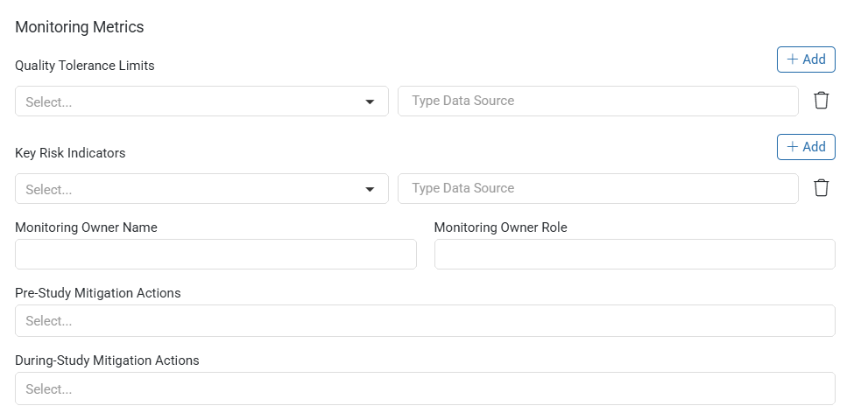868x413 pixels.
Task: Click into the Monitoring Owner Role field
Action: click(x=634, y=255)
